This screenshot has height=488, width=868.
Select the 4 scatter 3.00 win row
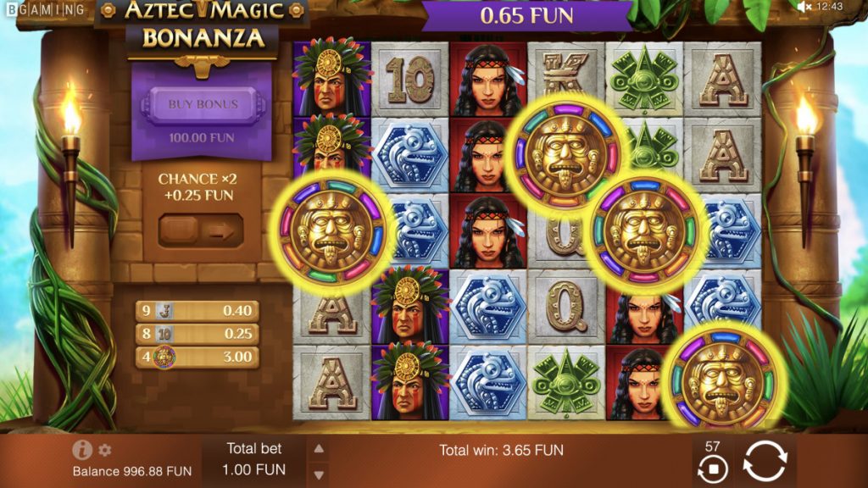[x=197, y=357]
